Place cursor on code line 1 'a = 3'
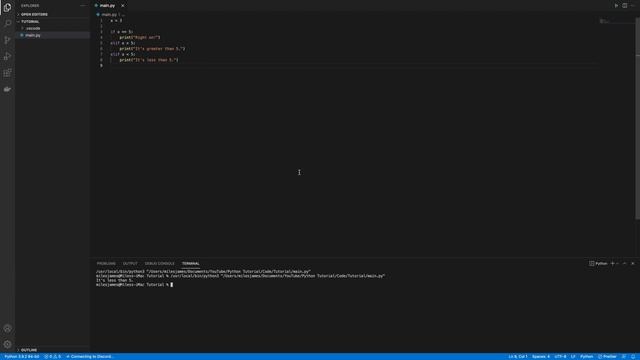The image size is (640, 360). click(x=116, y=20)
